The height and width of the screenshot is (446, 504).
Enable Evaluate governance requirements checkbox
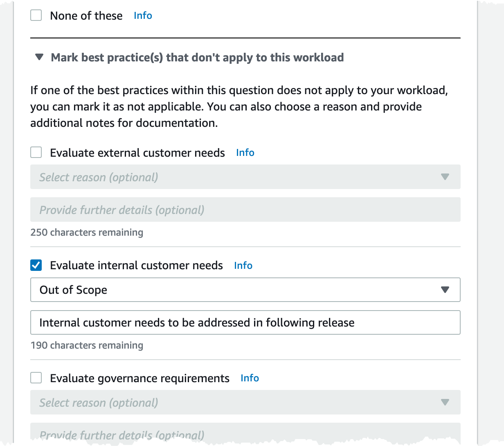[36, 378]
